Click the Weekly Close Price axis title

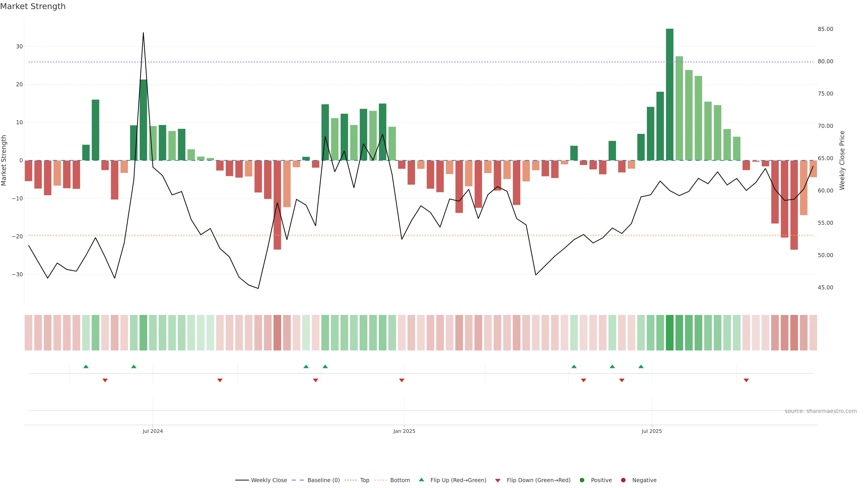pyautogui.click(x=842, y=160)
